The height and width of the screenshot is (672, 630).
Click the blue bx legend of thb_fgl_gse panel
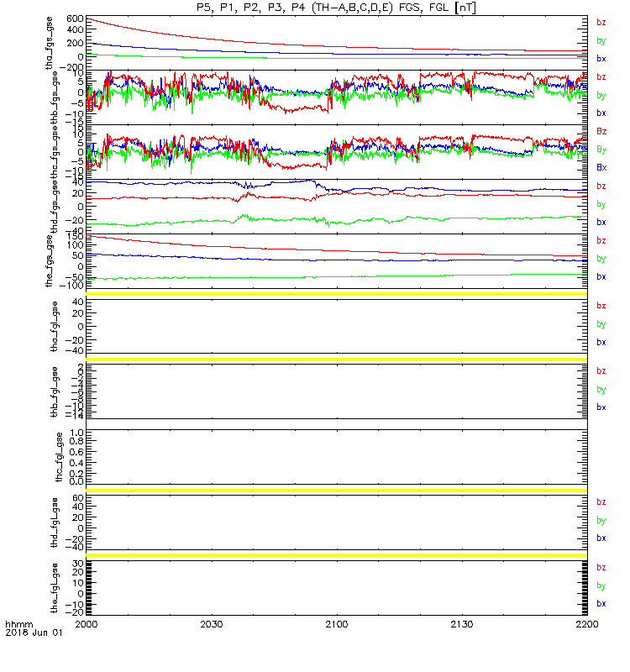coord(601,407)
